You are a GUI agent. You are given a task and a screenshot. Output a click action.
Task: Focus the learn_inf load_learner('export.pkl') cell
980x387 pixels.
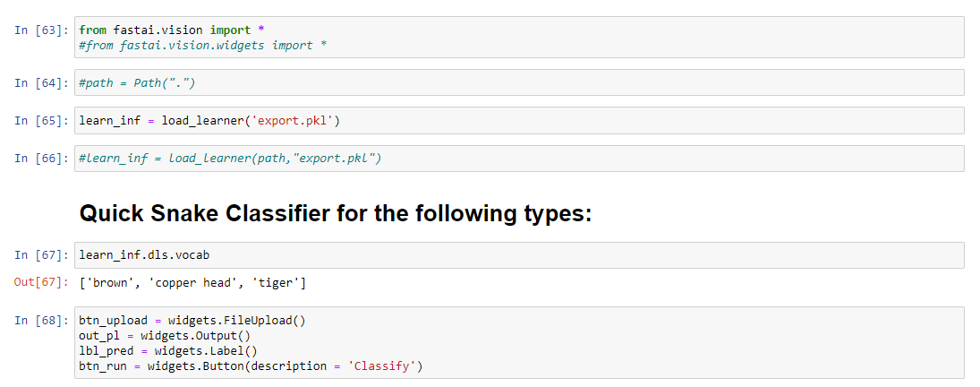(518, 120)
